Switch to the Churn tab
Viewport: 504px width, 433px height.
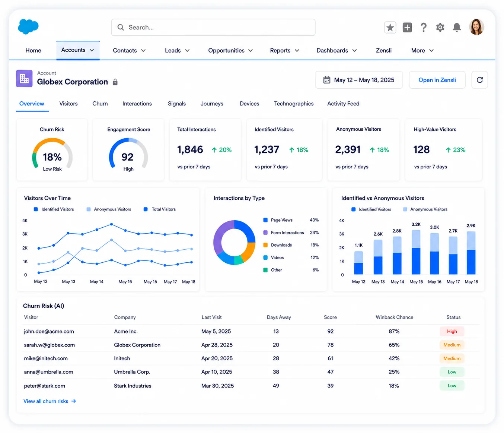click(x=100, y=104)
